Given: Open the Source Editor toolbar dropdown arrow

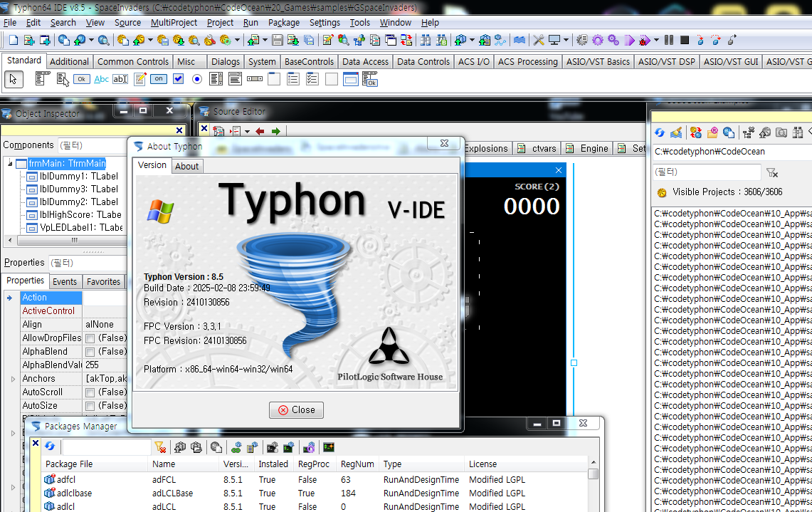Looking at the screenshot, I should point(247,132).
